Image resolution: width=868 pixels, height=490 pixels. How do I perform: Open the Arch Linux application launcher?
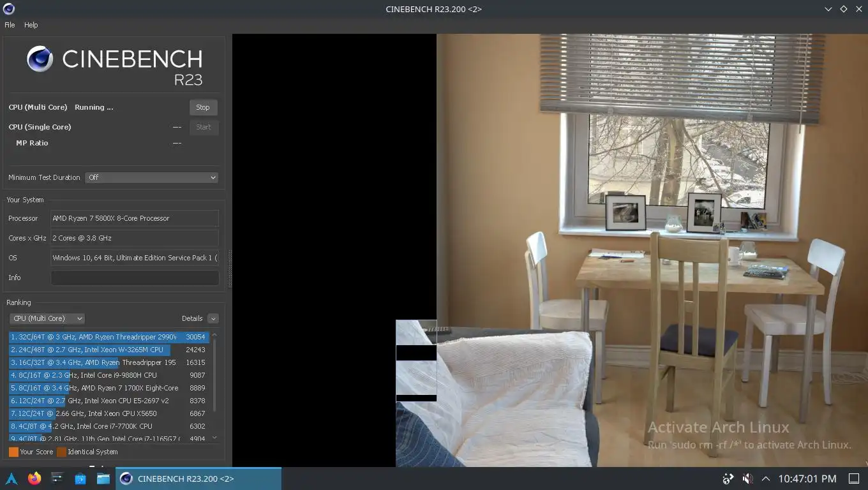click(x=11, y=479)
